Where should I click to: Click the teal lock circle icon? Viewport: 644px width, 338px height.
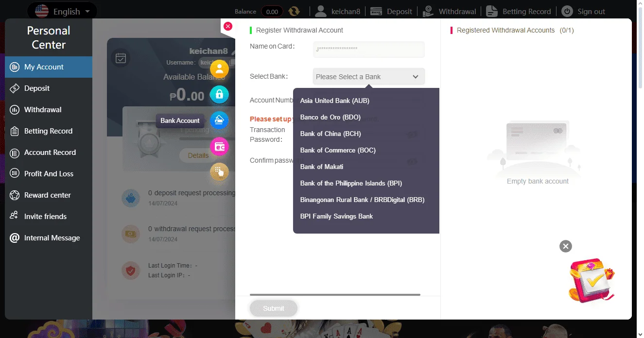pos(219,94)
